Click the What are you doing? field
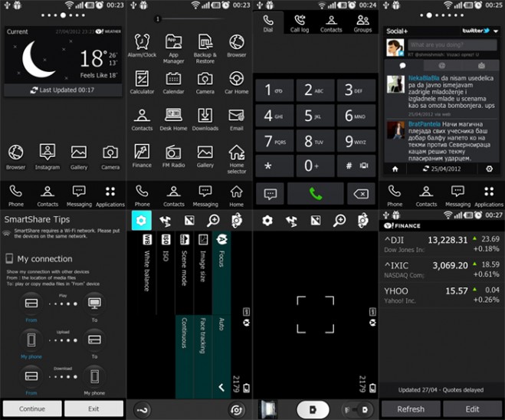The height and width of the screenshot is (420, 505). (452, 44)
